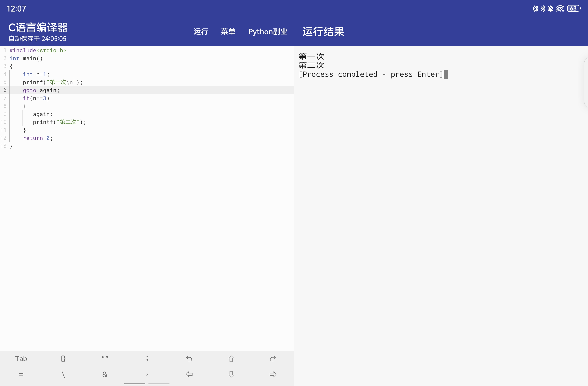Open the 菜单 menu
588x386 pixels.
pyautogui.click(x=228, y=32)
